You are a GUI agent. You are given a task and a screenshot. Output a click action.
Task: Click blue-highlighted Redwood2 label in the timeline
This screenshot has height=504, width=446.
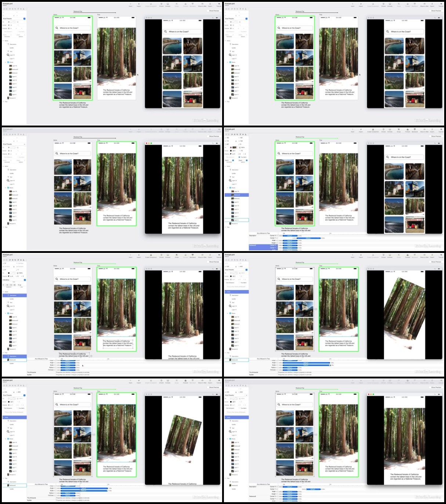coord(253,245)
